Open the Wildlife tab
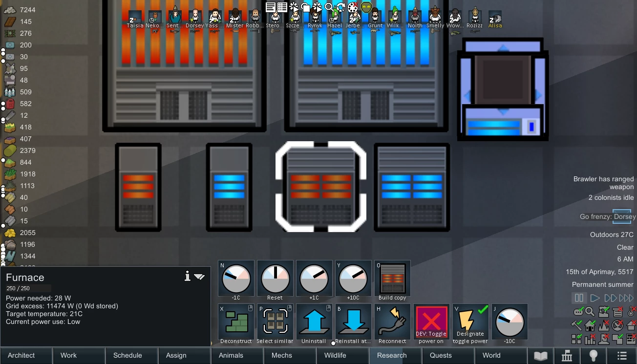The width and height of the screenshot is (637, 364). pos(343,356)
